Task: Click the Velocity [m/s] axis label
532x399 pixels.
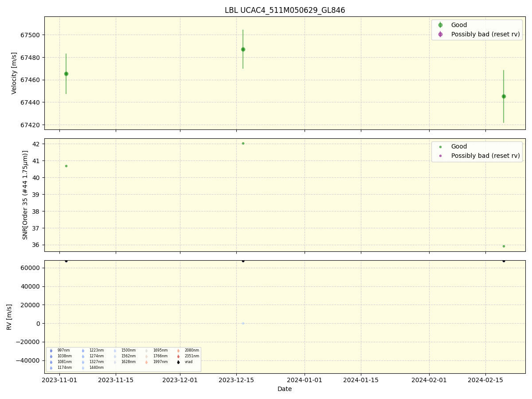Action: 14,73
